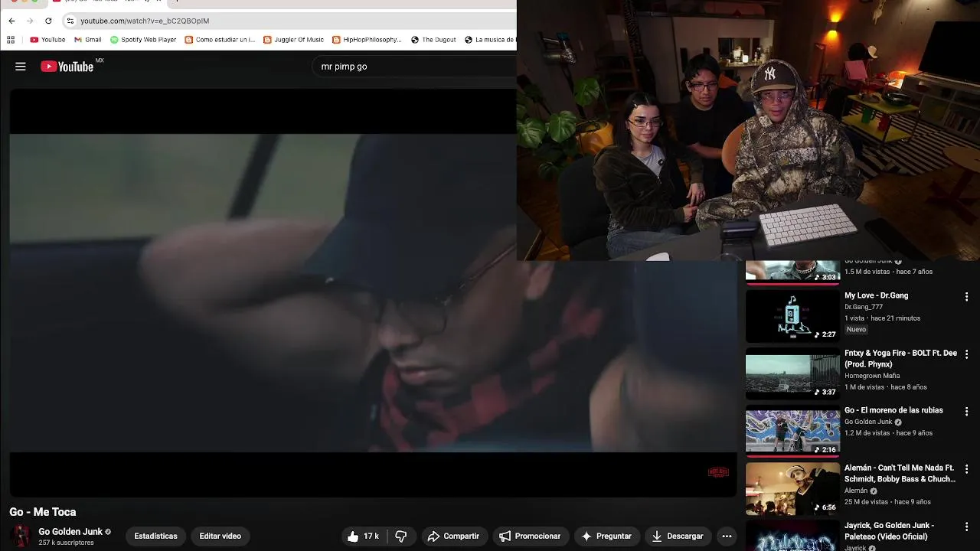Open the browser apps grid icon
This screenshot has height=551, width=980.
coord(11,40)
